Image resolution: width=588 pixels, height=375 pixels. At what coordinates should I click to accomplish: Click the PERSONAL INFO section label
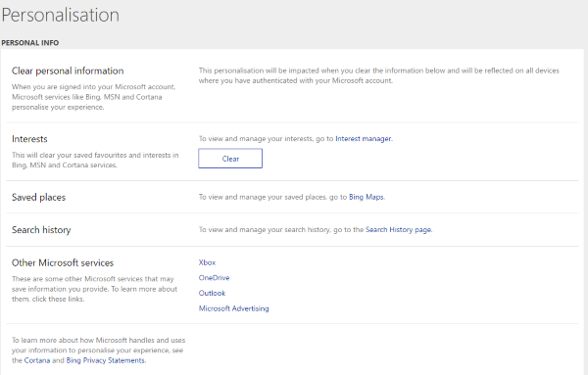coord(30,43)
